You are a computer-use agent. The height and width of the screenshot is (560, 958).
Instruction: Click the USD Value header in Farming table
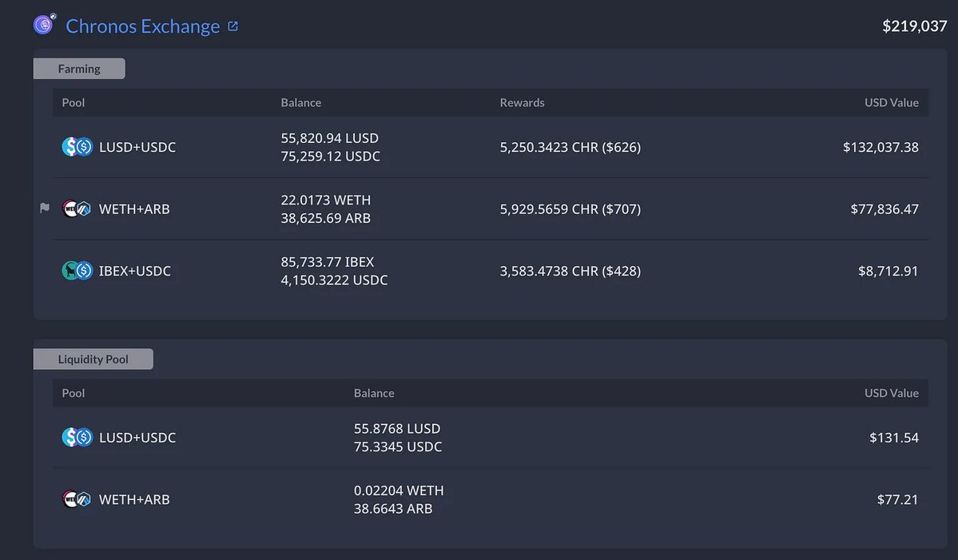[892, 102]
